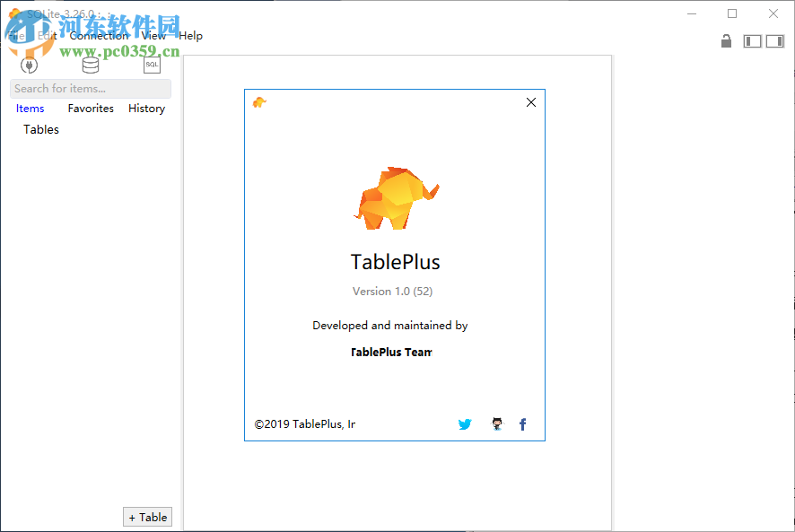Click the lock icon near top right
795x532 pixels.
point(726,41)
